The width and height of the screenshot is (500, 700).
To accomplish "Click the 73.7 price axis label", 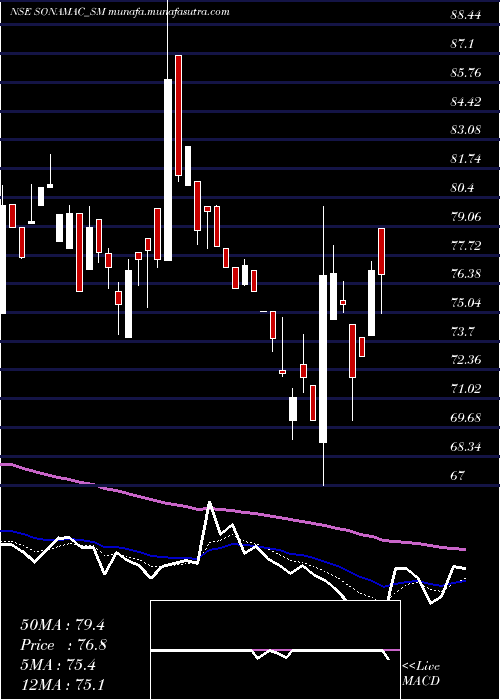I will click(462, 331).
